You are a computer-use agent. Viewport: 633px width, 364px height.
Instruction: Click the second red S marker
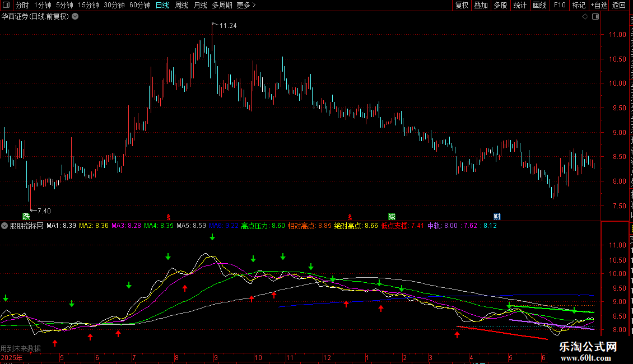[350, 217]
